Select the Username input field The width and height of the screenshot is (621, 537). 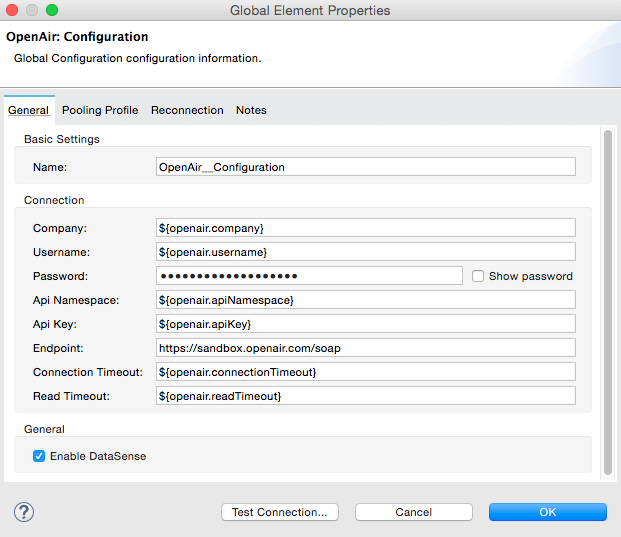click(366, 252)
